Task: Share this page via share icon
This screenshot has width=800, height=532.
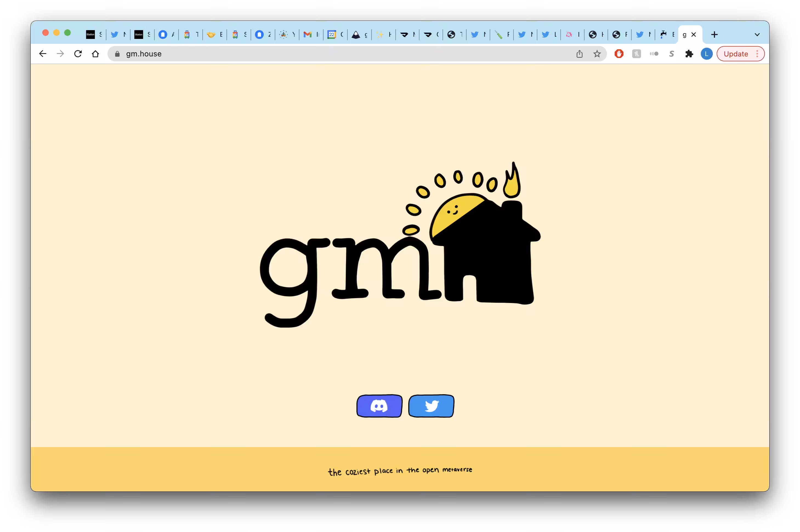Action: 579,54
